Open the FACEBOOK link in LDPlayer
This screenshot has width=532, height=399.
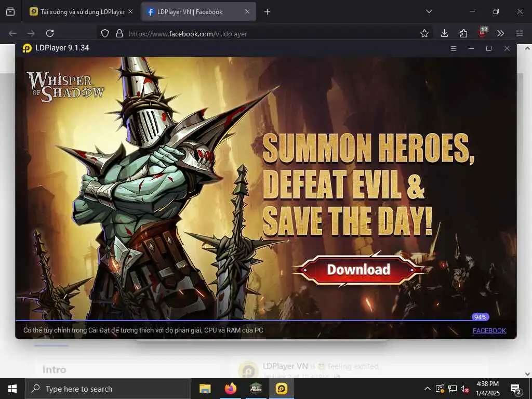pos(489,330)
